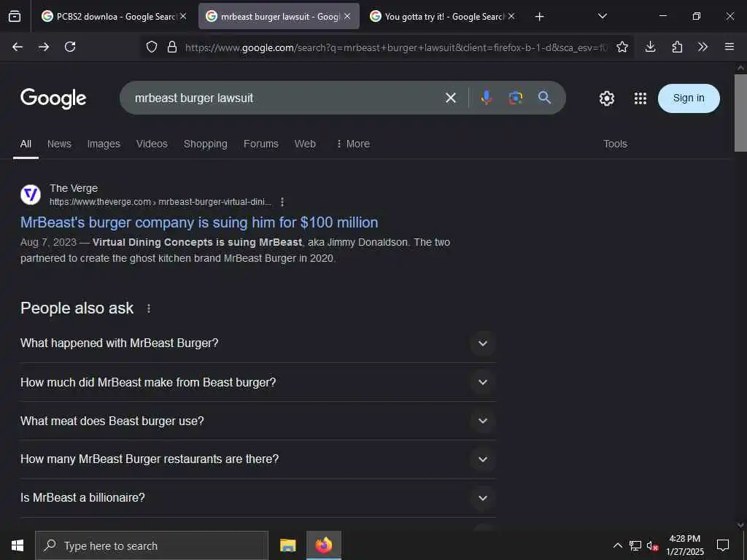Click the Windows taskbar search box

(152, 545)
